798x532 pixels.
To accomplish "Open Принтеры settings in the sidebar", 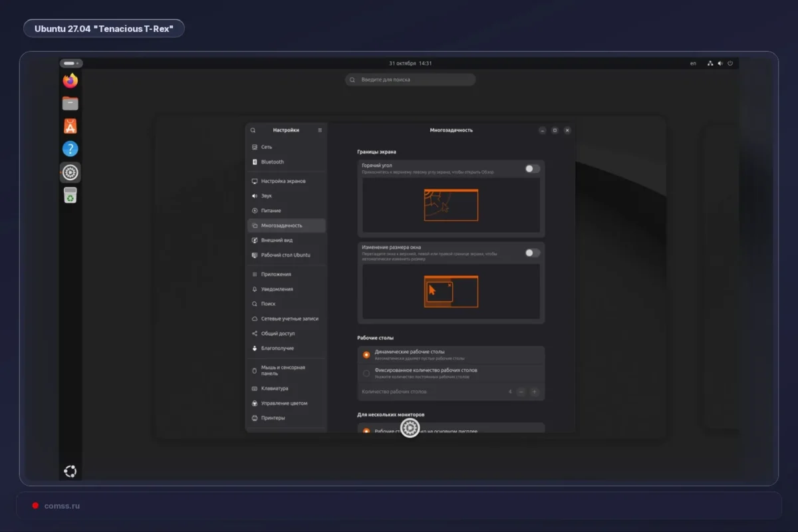I will click(x=287, y=418).
